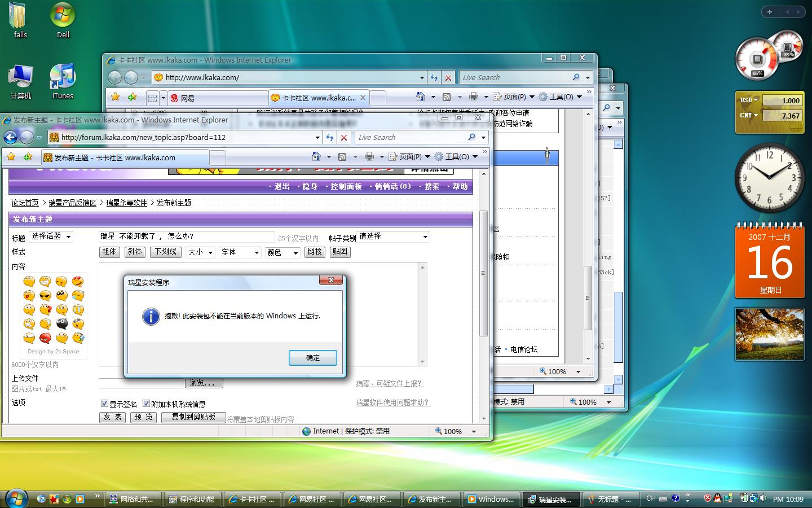The image size is (812, 508).
Task: Click the Home icon in front IE toolbar
Action: pyautogui.click(x=316, y=156)
